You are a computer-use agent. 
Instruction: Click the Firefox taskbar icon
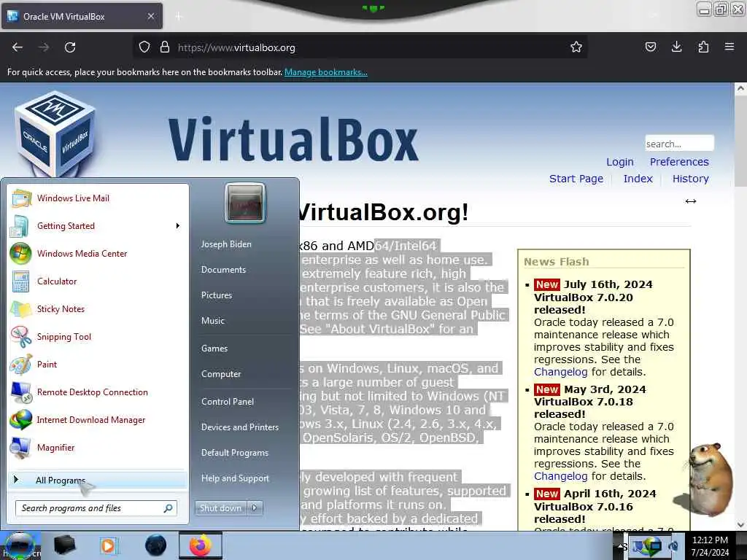[201, 545]
